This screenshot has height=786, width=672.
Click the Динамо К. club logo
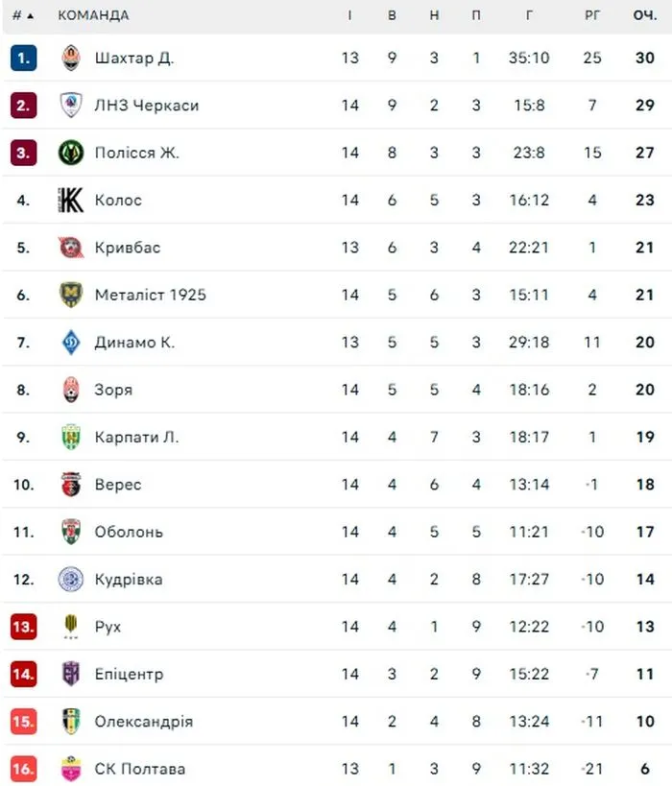pyautogui.click(x=71, y=343)
